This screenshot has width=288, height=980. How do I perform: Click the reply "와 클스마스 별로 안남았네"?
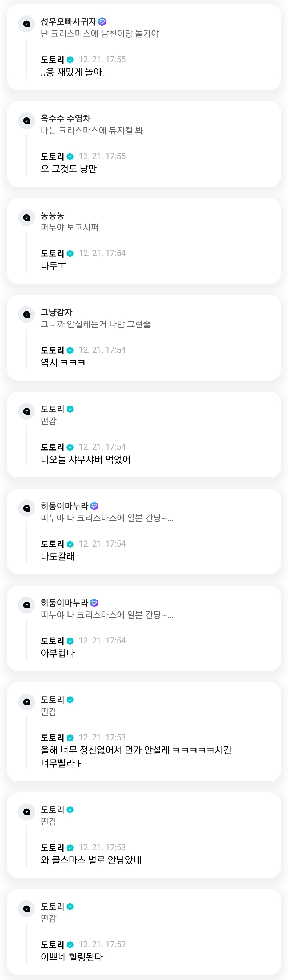pos(91,860)
